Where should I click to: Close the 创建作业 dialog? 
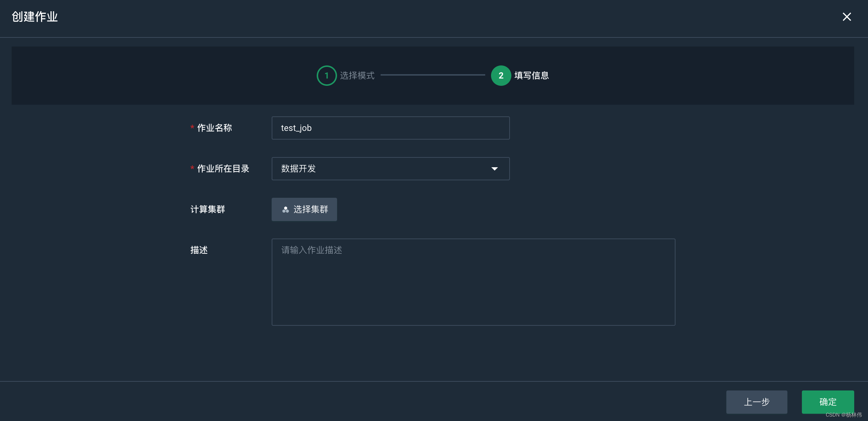pos(847,17)
